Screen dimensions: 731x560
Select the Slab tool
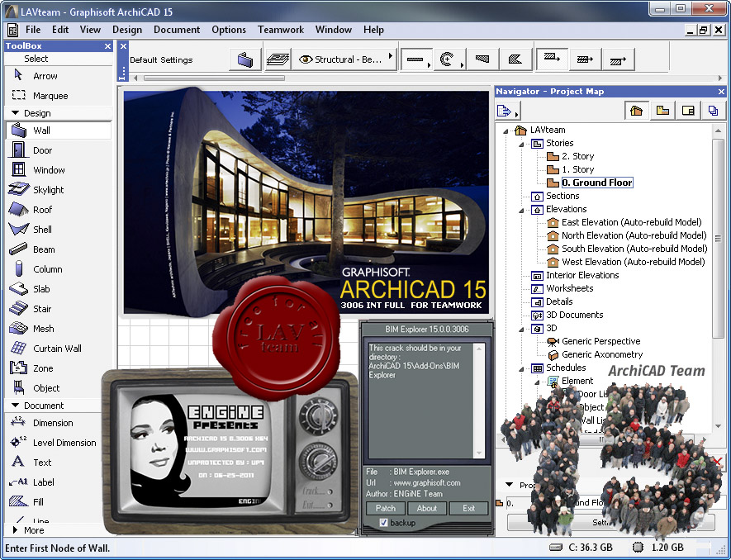point(59,289)
